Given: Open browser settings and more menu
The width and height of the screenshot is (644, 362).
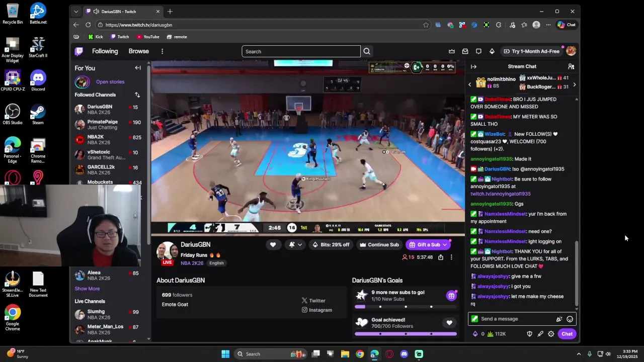Looking at the screenshot, I should click(548, 25).
